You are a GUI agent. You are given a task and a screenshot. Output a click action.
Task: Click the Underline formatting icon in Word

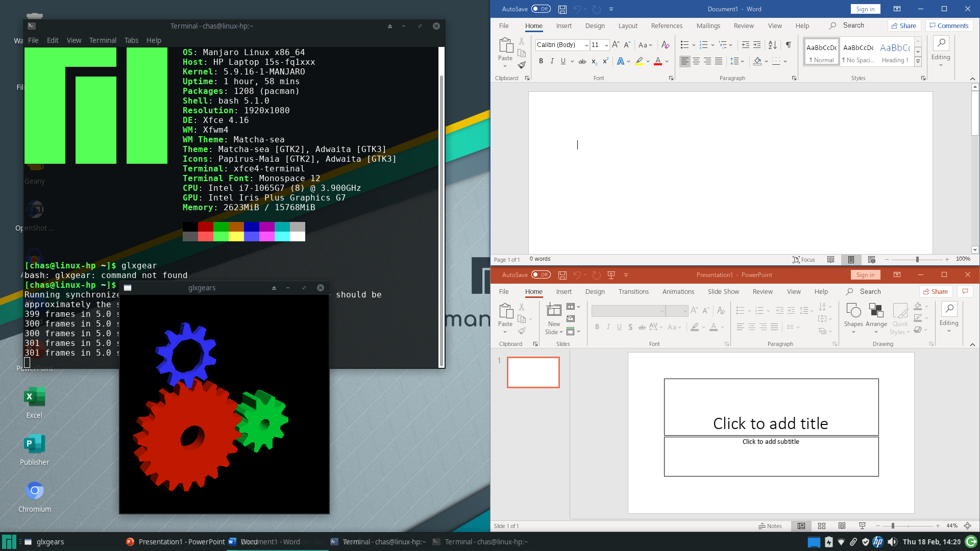pos(562,61)
